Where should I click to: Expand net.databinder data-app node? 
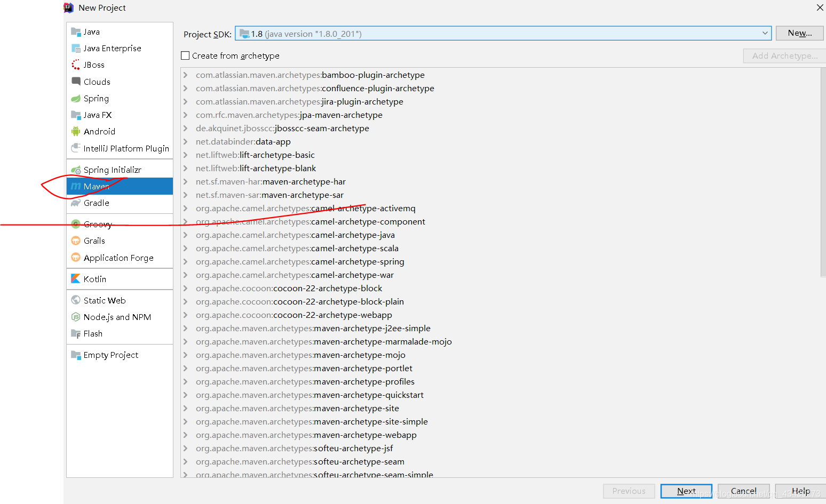point(186,142)
